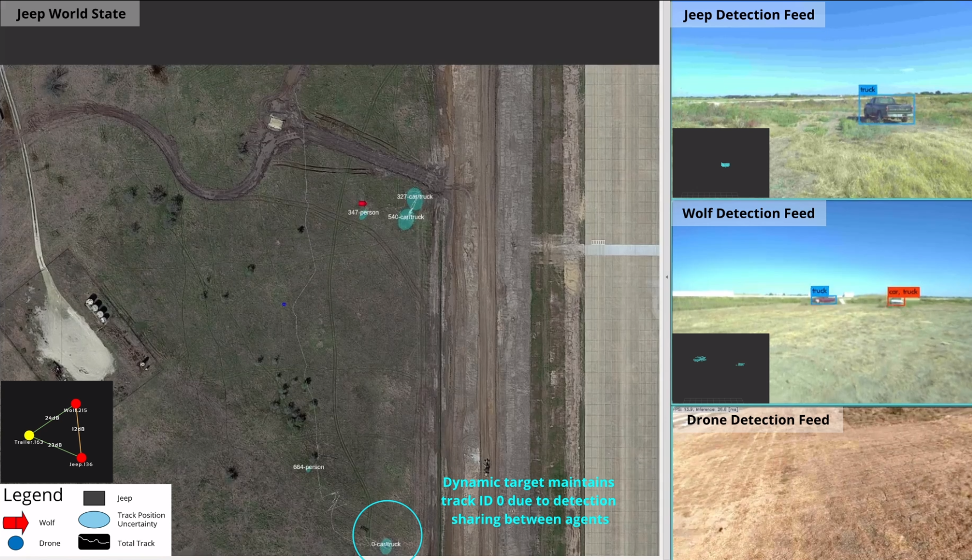Select the Wolf.215 node in the network graph
The width and height of the screenshot is (972, 560).
[76, 404]
